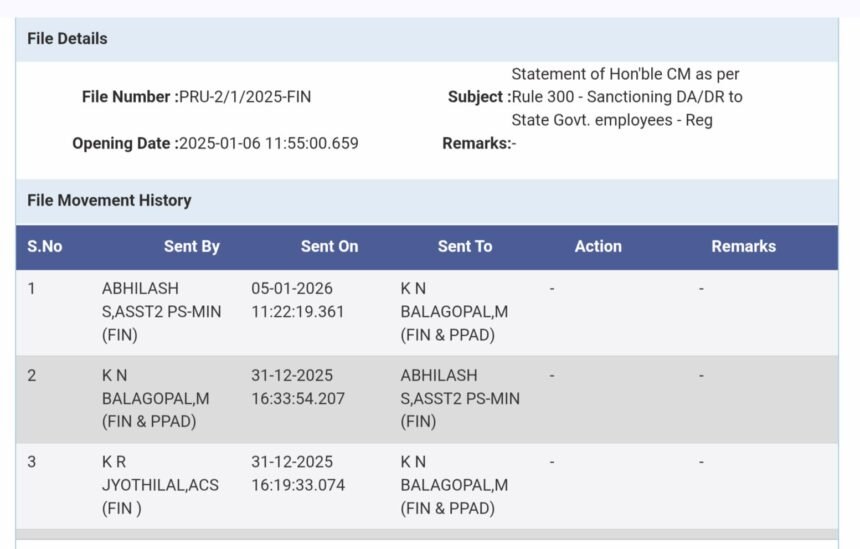Click the File Details section header

click(67, 39)
